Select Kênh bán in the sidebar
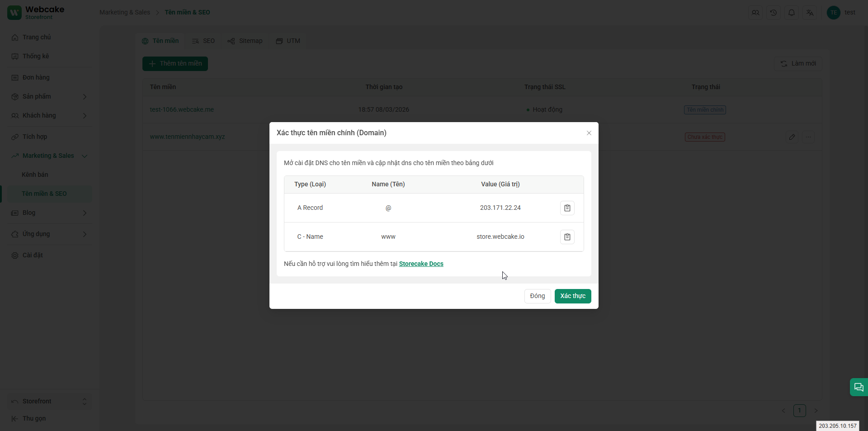868x431 pixels. [x=35, y=175]
